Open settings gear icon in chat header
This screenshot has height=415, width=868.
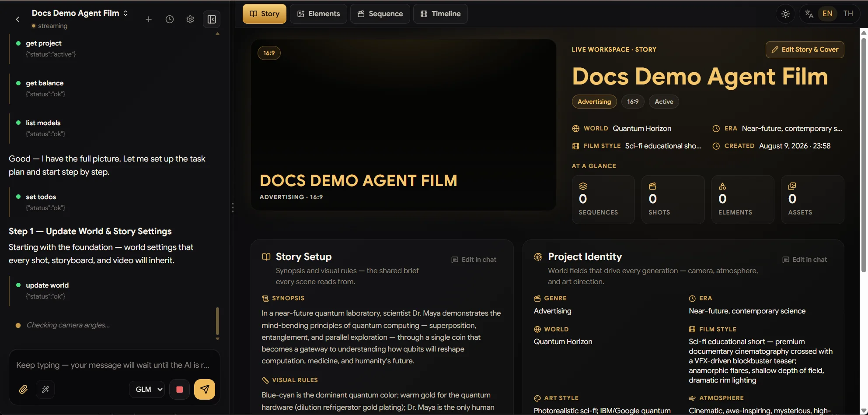[x=190, y=19]
